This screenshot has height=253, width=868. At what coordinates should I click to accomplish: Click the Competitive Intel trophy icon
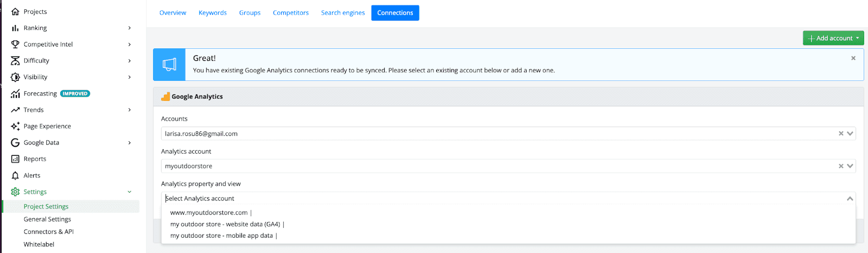point(15,44)
